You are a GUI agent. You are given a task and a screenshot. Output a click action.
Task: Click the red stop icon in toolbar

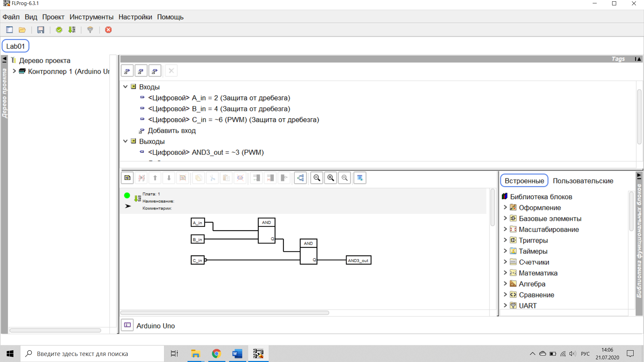[x=108, y=30]
